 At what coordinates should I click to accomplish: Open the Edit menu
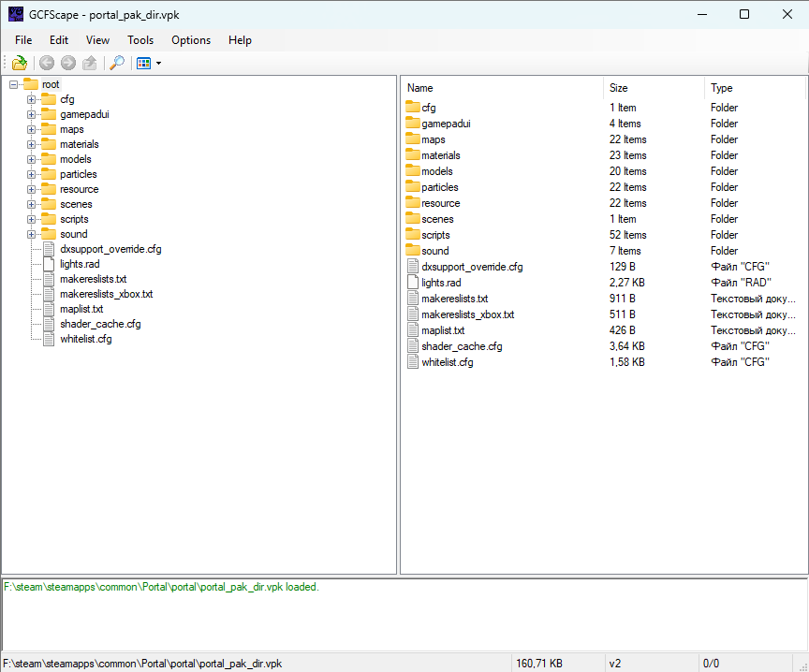(x=59, y=40)
